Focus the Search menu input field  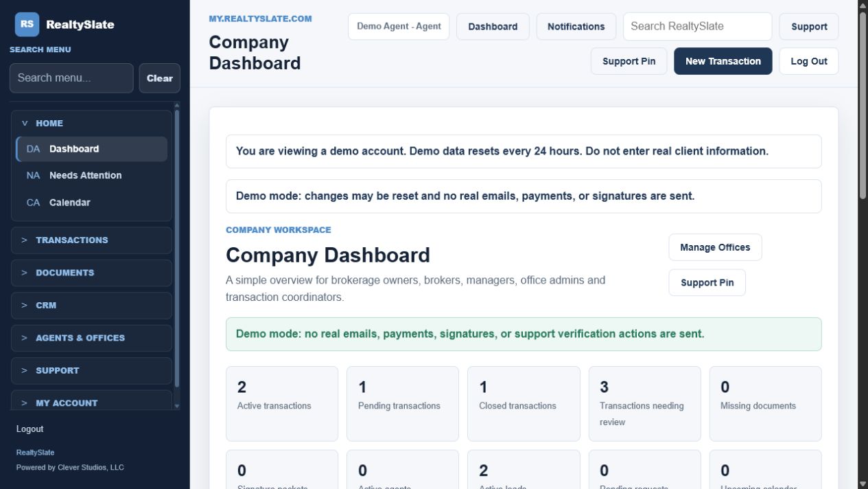(71, 78)
